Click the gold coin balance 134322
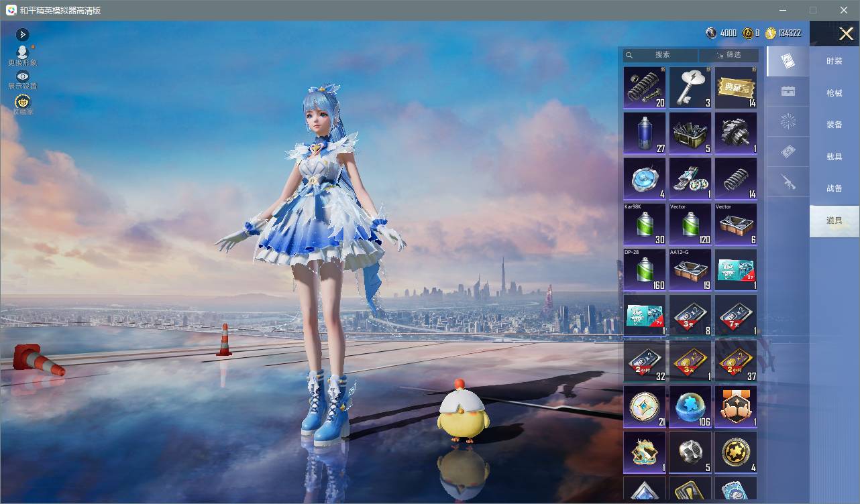 (784, 33)
